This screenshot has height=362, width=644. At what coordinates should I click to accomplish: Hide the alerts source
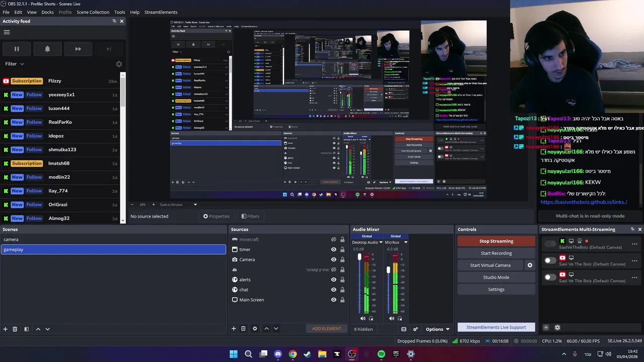[x=334, y=280]
